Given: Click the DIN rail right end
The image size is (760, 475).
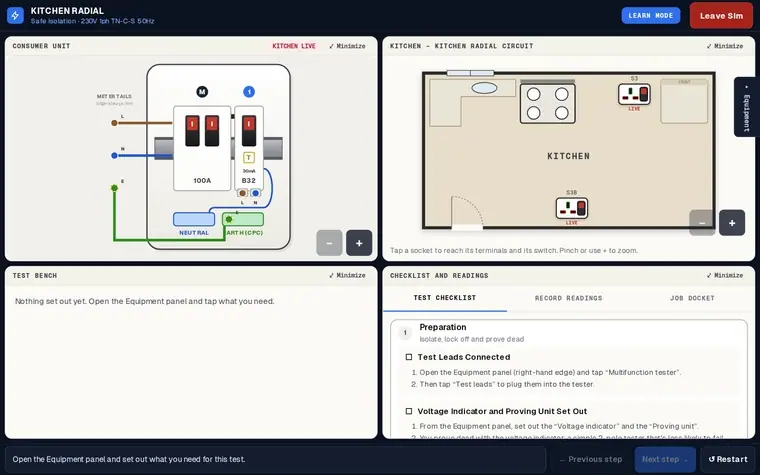Looking at the screenshot, I should pos(273,148).
